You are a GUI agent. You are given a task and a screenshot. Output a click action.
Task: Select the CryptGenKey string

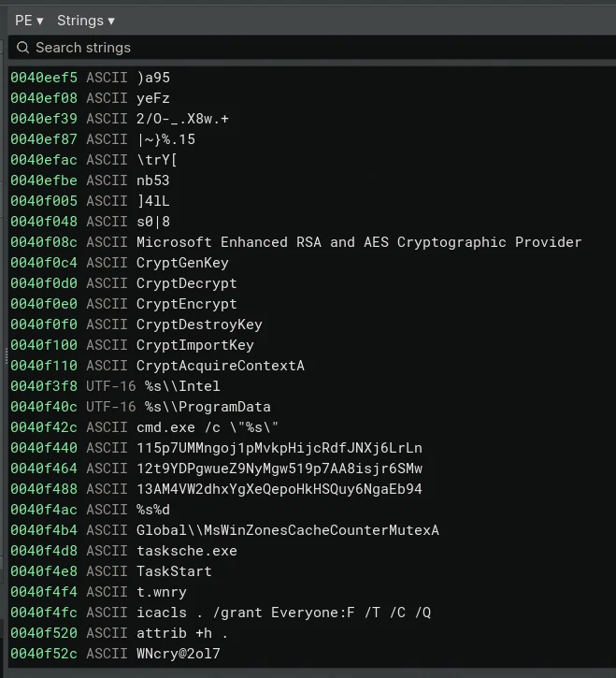(182, 263)
